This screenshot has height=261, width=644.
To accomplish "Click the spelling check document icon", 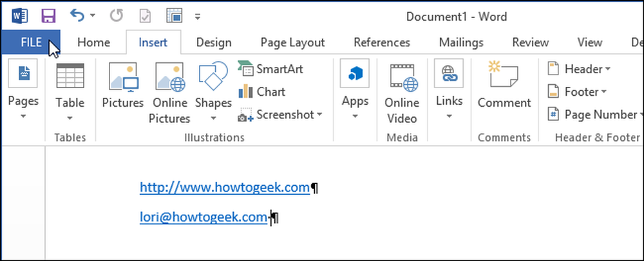I will pyautogui.click(x=145, y=16).
